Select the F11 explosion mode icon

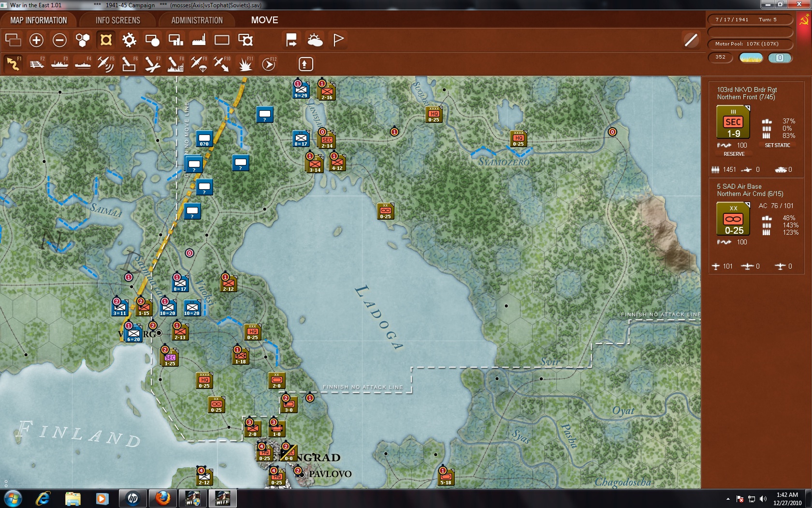245,63
